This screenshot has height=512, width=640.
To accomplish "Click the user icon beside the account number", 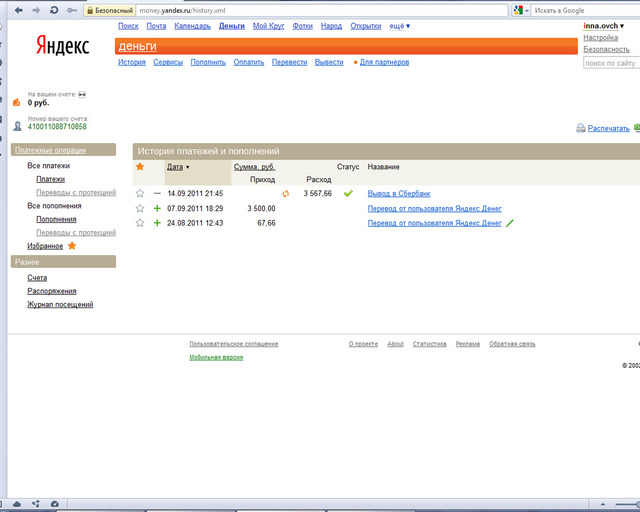I will (x=17, y=126).
